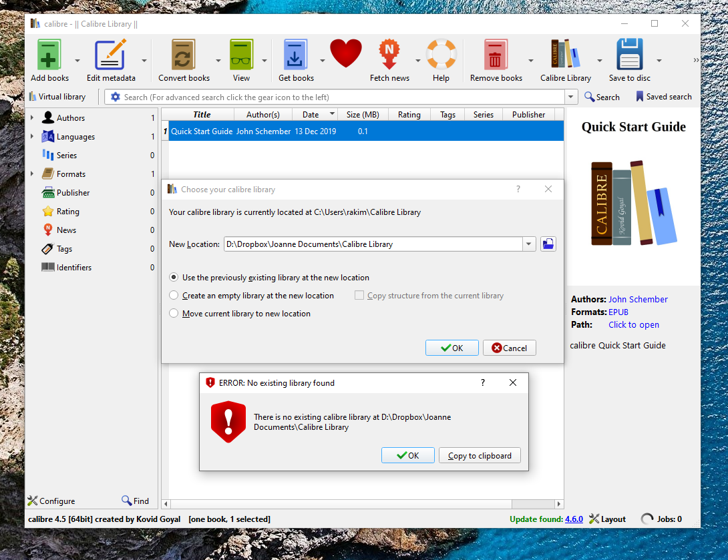Click inside the main search box
Viewport: 728px width, 560px height.
pyautogui.click(x=343, y=97)
